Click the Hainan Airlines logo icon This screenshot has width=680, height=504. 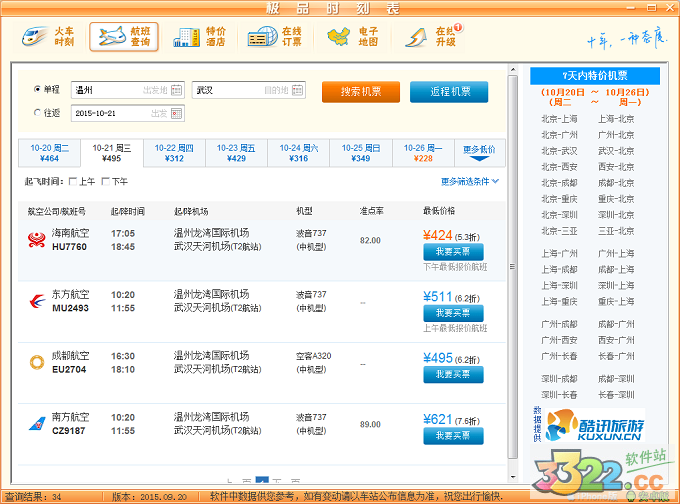point(36,240)
